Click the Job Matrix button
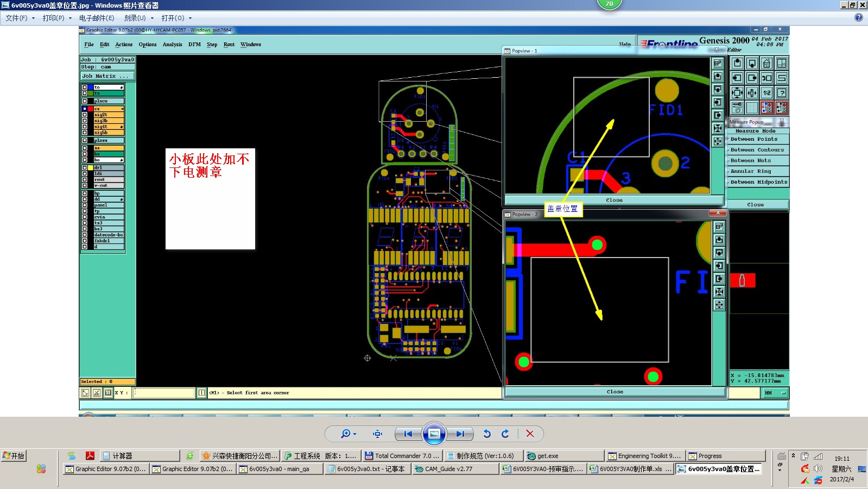The height and width of the screenshot is (489, 868). tap(107, 76)
